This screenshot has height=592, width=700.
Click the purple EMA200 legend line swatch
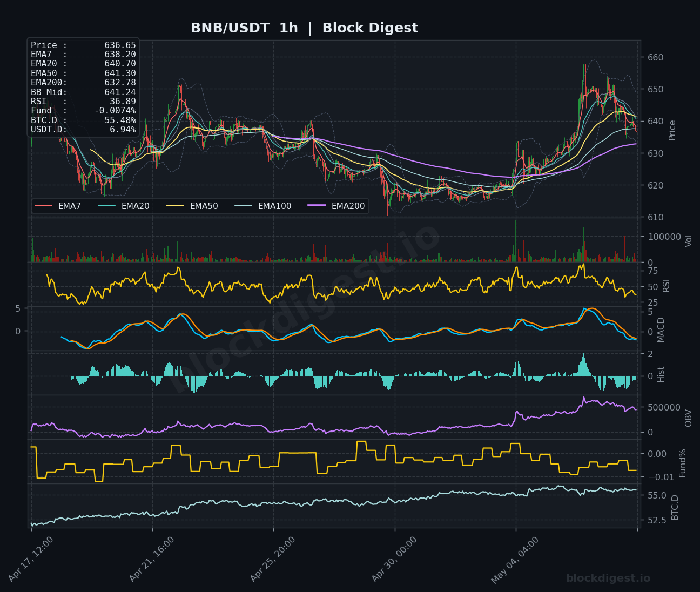(x=317, y=206)
